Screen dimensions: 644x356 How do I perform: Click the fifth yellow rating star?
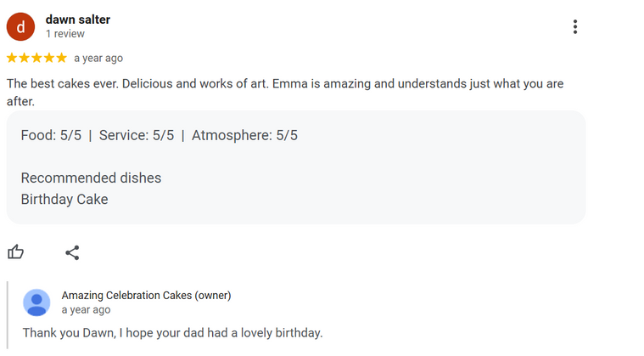point(61,59)
